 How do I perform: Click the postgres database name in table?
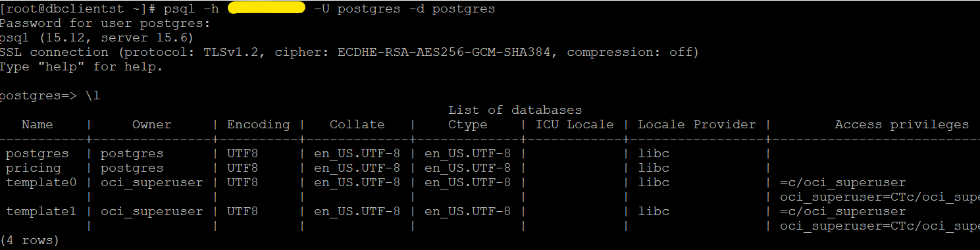click(37, 153)
